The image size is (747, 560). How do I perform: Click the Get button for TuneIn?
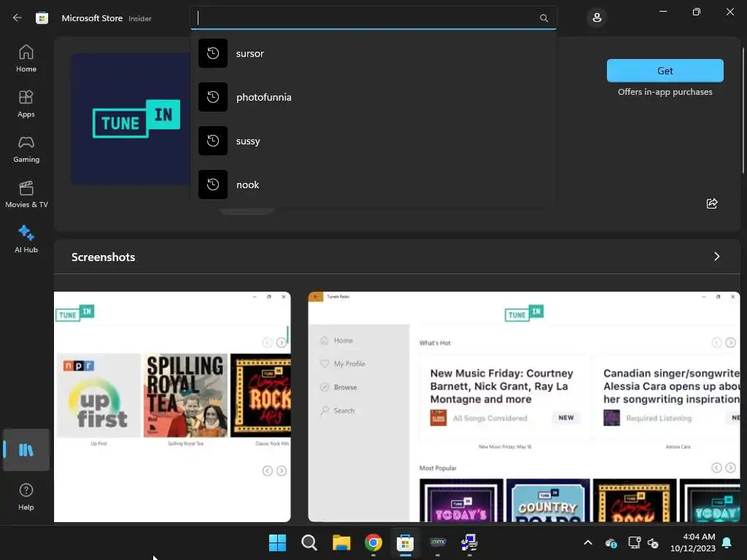[x=665, y=71]
